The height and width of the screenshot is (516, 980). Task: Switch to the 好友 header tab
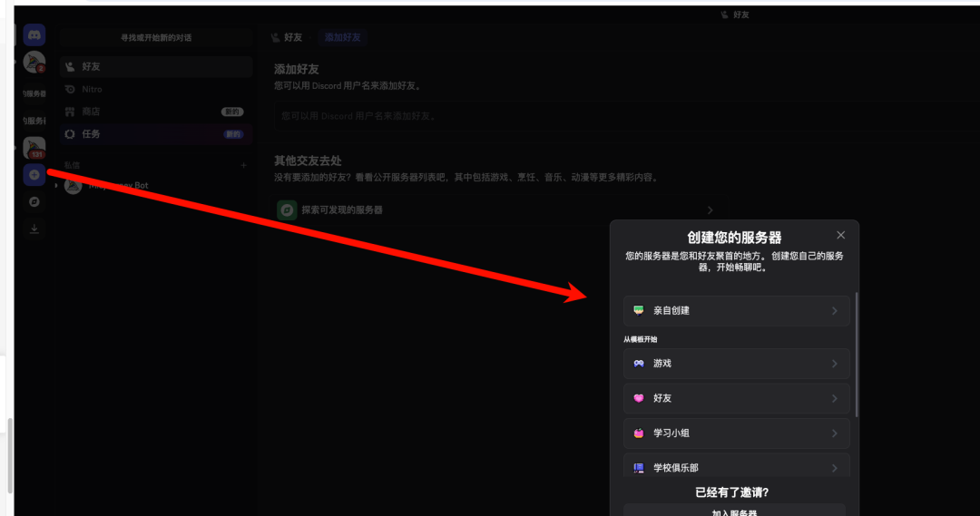[x=288, y=37]
